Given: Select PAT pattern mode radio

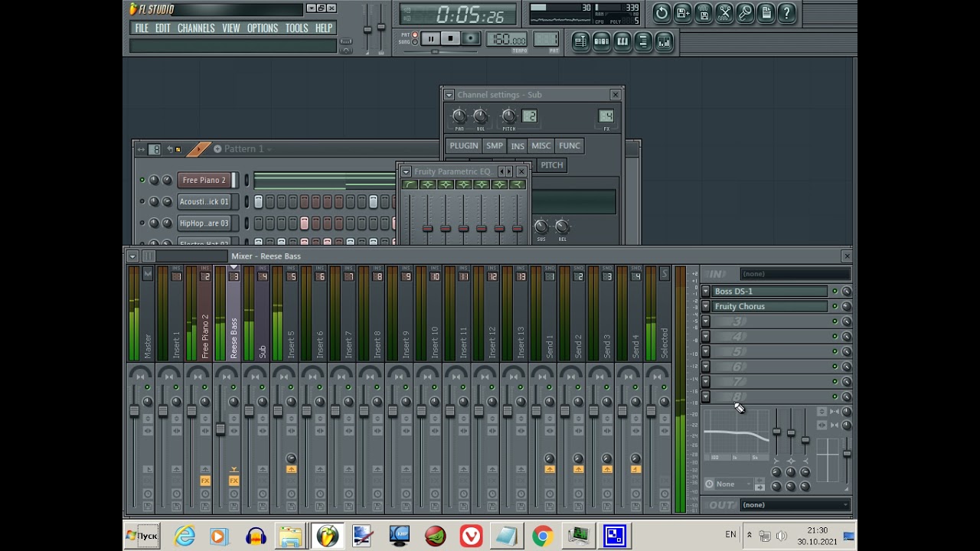Looking at the screenshot, I should (415, 35).
